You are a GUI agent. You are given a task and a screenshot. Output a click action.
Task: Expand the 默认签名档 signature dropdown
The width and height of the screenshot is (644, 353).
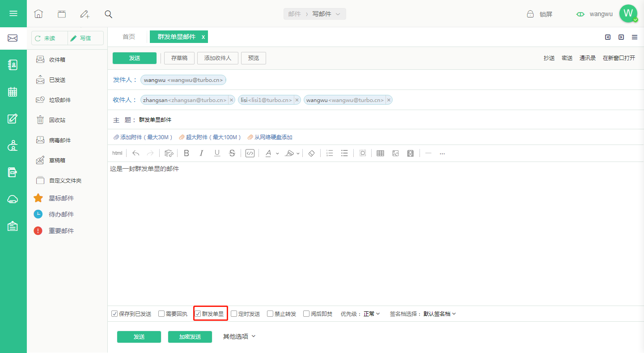(440, 314)
